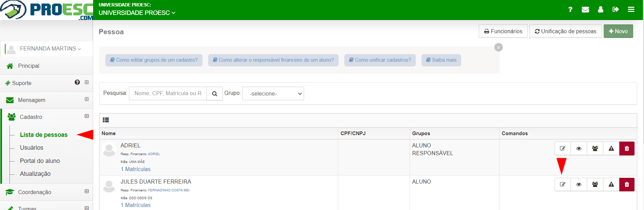Edit JULES DUARTE FERREIRA pencil icon

[x=563, y=185]
